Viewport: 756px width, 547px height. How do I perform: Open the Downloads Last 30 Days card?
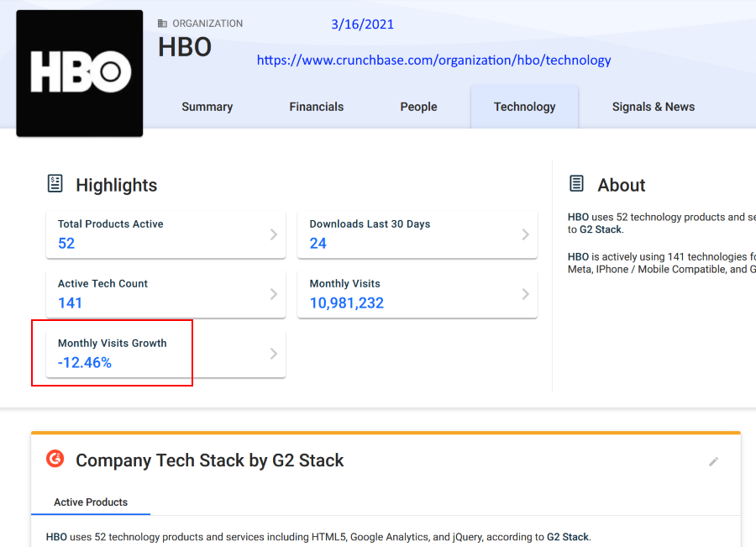pyautogui.click(x=417, y=234)
